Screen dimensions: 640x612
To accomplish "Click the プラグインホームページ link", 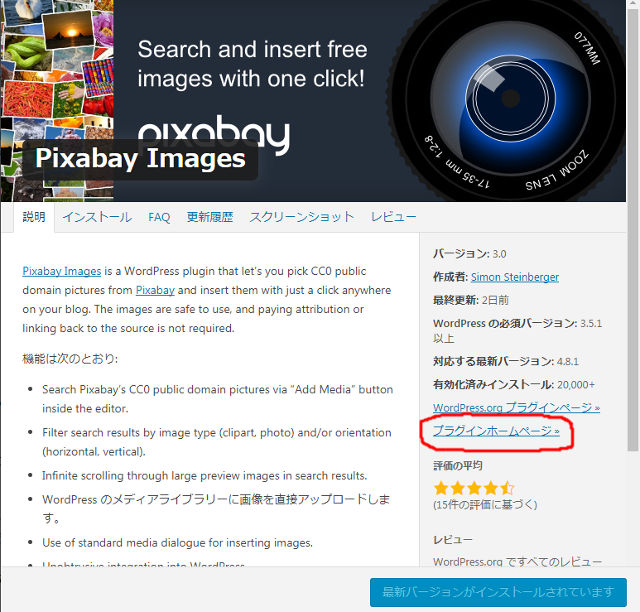I will [x=496, y=431].
